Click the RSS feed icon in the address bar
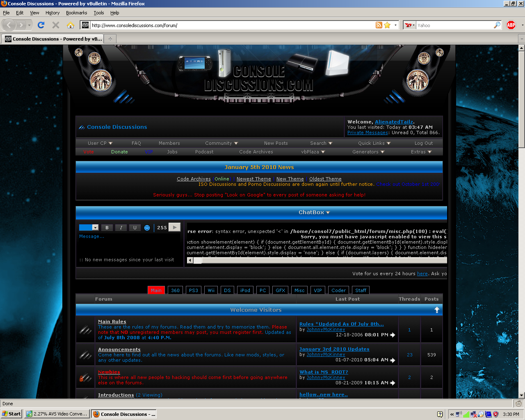525x420 pixels. click(x=379, y=25)
